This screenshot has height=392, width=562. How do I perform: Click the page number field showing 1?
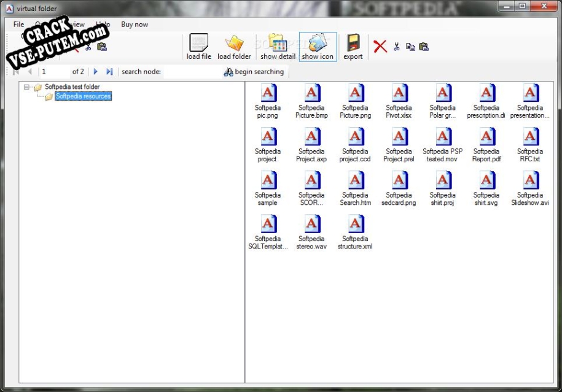point(55,72)
